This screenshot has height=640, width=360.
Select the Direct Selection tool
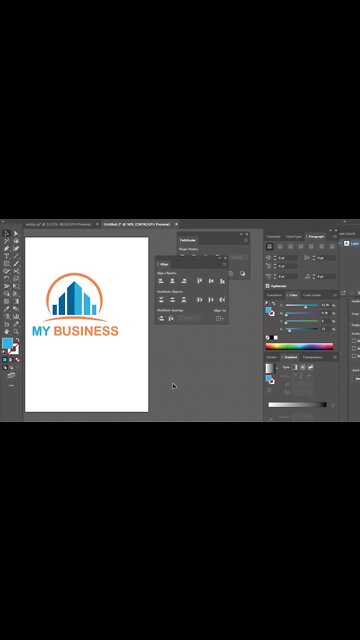point(16,233)
